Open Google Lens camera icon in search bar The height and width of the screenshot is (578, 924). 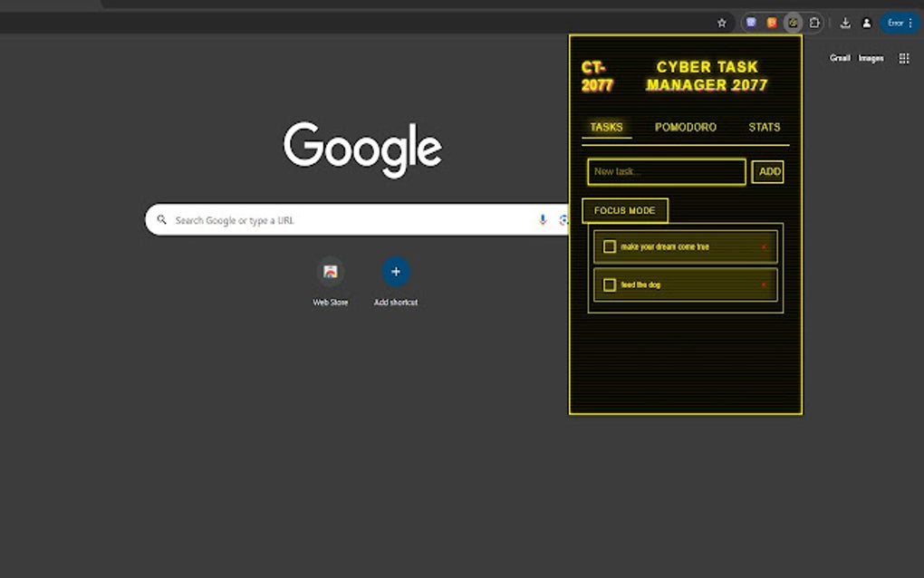point(563,219)
